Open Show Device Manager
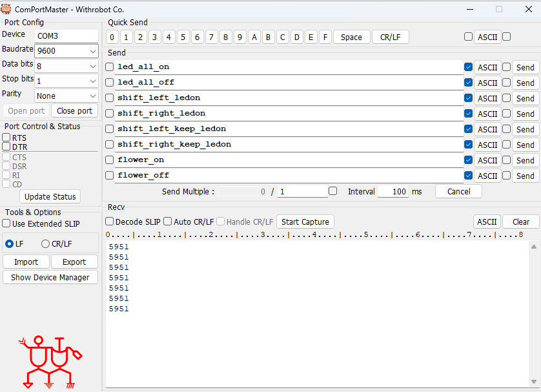This screenshot has height=392, width=541. pyautogui.click(x=50, y=278)
